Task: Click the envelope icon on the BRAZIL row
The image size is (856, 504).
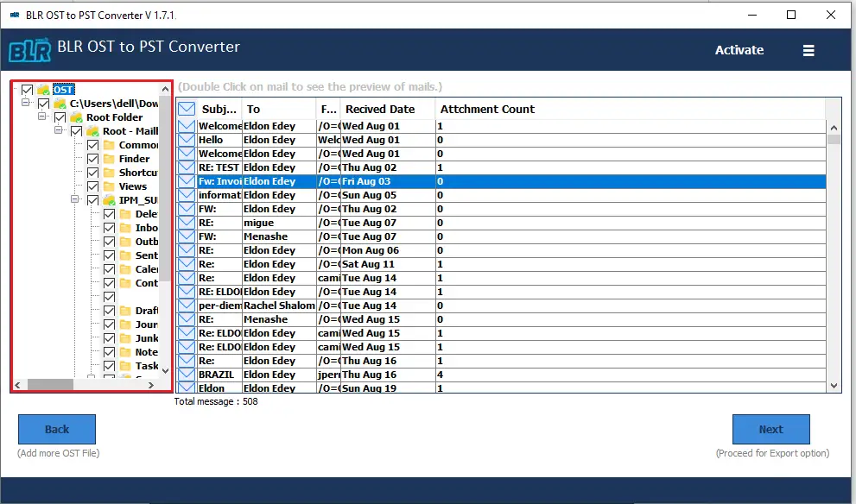Action: pos(185,374)
